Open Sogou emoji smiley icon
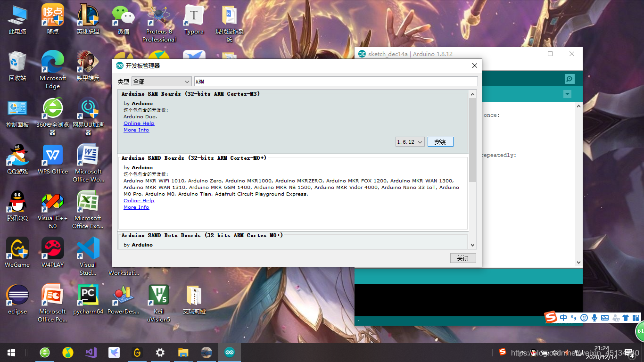The height and width of the screenshot is (362, 644). point(584,318)
